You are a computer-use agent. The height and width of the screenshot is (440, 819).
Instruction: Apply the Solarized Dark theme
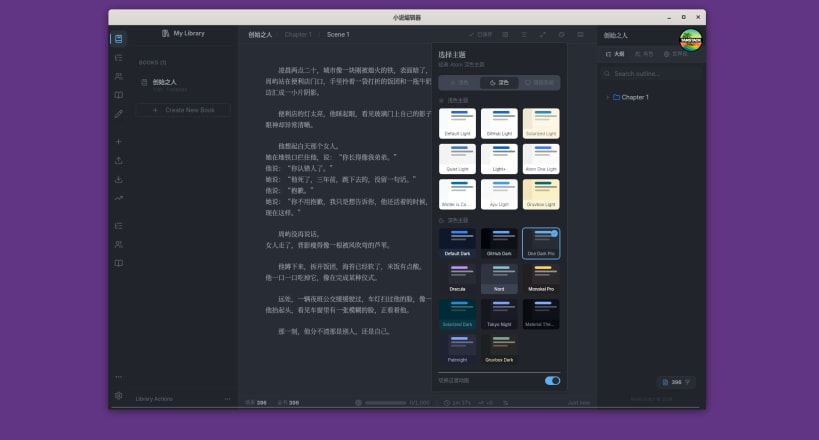click(458, 315)
